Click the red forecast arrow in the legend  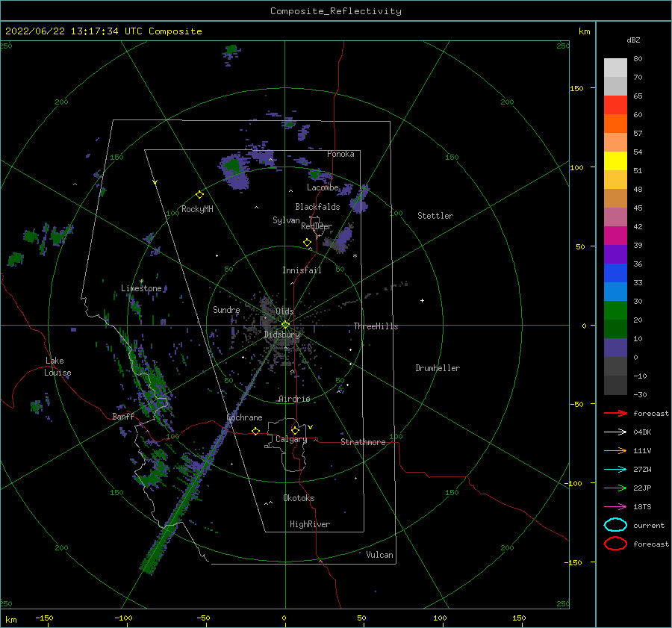click(x=615, y=413)
